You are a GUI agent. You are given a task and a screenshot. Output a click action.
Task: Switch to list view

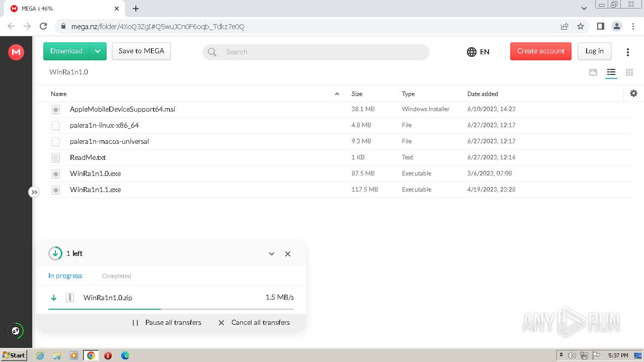611,72
